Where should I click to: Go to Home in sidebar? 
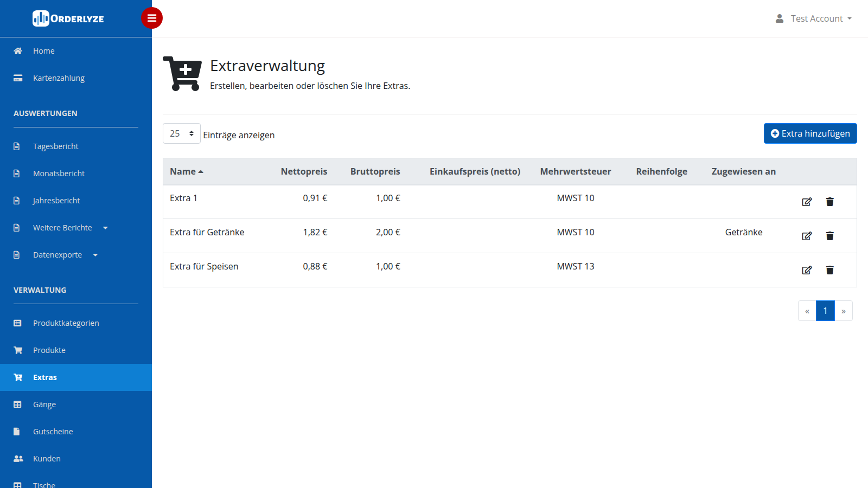point(76,51)
